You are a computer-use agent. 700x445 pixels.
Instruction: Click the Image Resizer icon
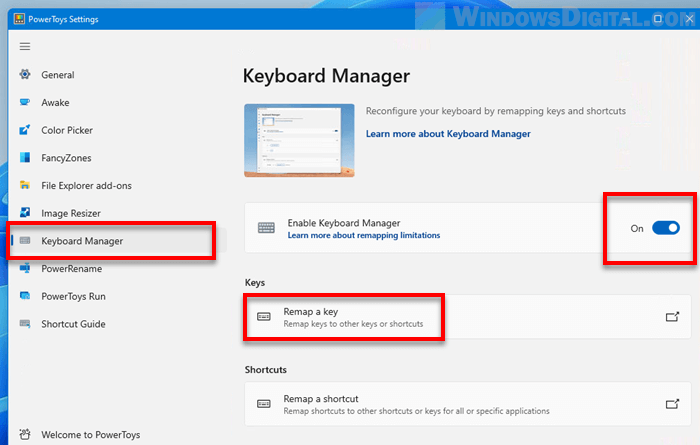[25, 213]
